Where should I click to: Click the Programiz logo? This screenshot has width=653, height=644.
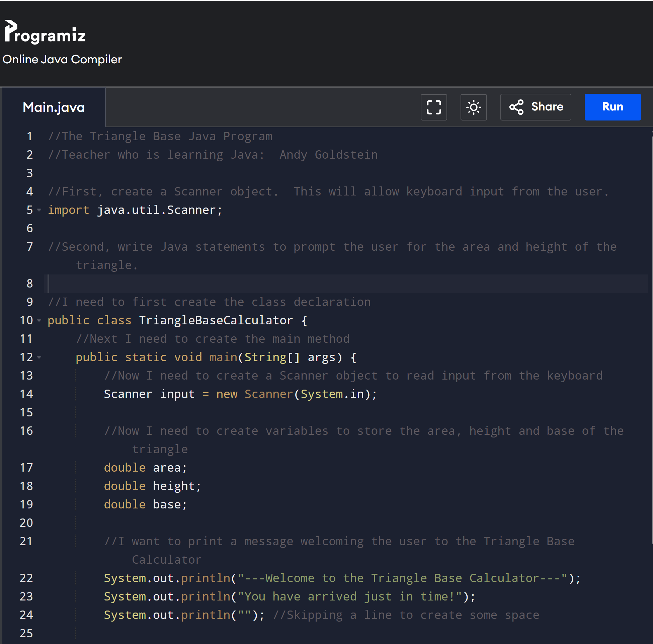click(45, 32)
